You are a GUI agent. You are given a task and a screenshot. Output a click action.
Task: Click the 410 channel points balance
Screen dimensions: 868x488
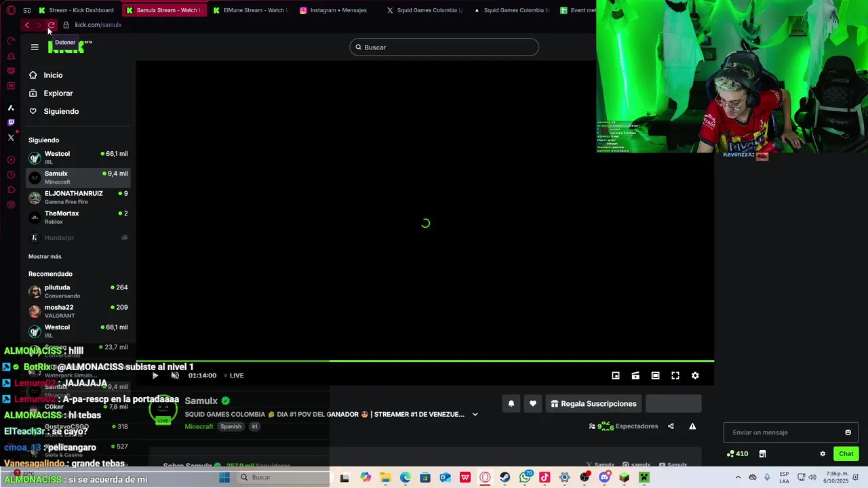[738, 454]
